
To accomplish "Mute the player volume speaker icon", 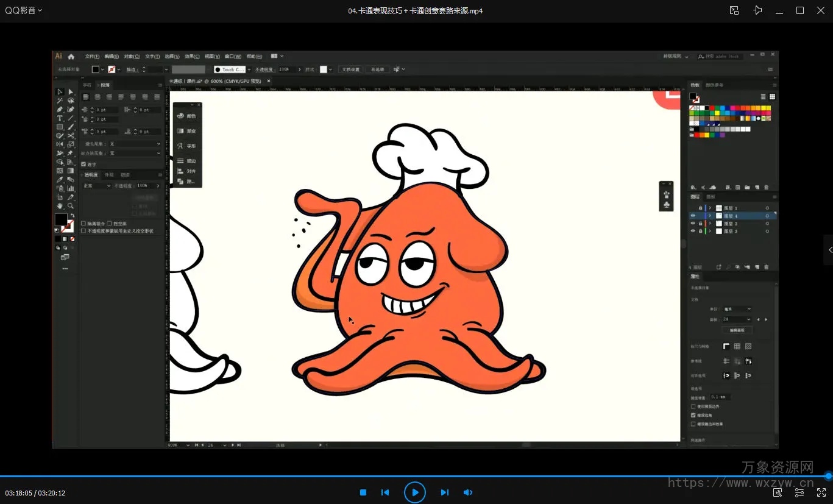I will tap(467, 492).
